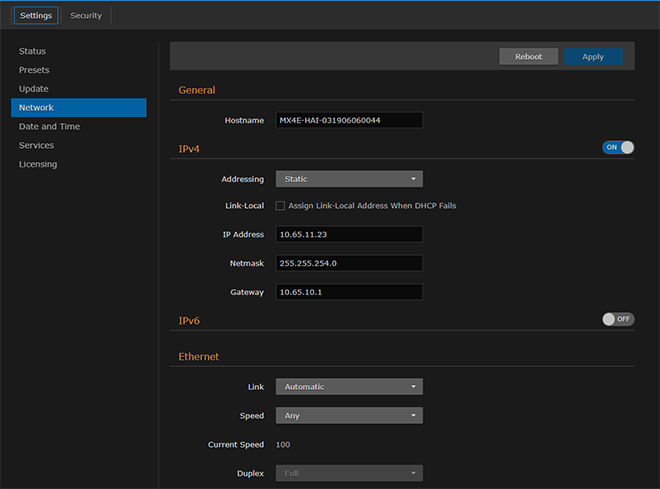The width and height of the screenshot is (660, 489).
Task: Open the Status page in sidebar
Action: 32,51
